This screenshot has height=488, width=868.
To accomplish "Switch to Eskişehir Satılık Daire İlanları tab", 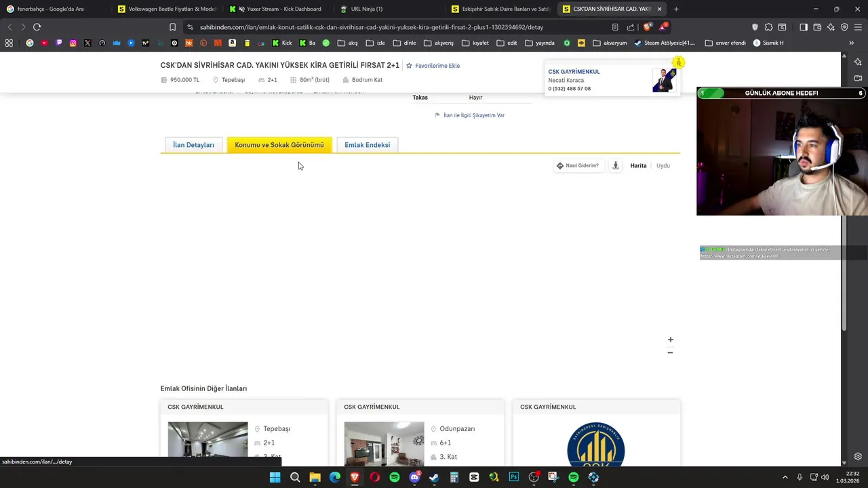I will click(502, 9).
